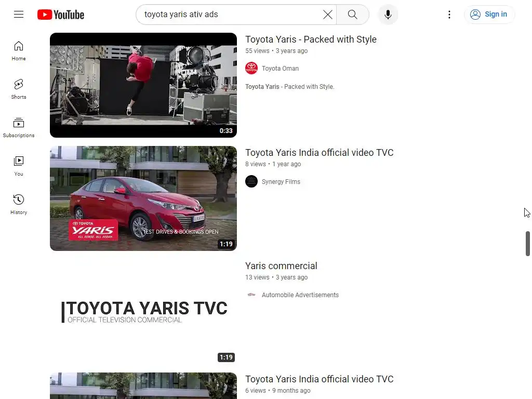The image size is (532, 399).
Task: Clear the search query with the X
Action: pos(327,15)
